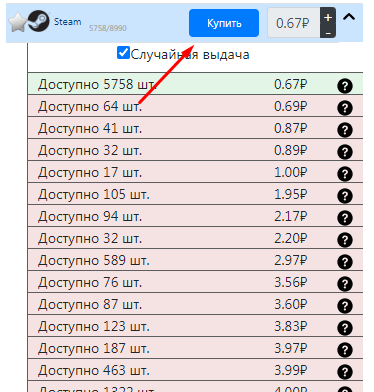This screenshot has height=392, width=374.
Task: Open help icon for the 3.56₽ row
Action: point(345,284)
